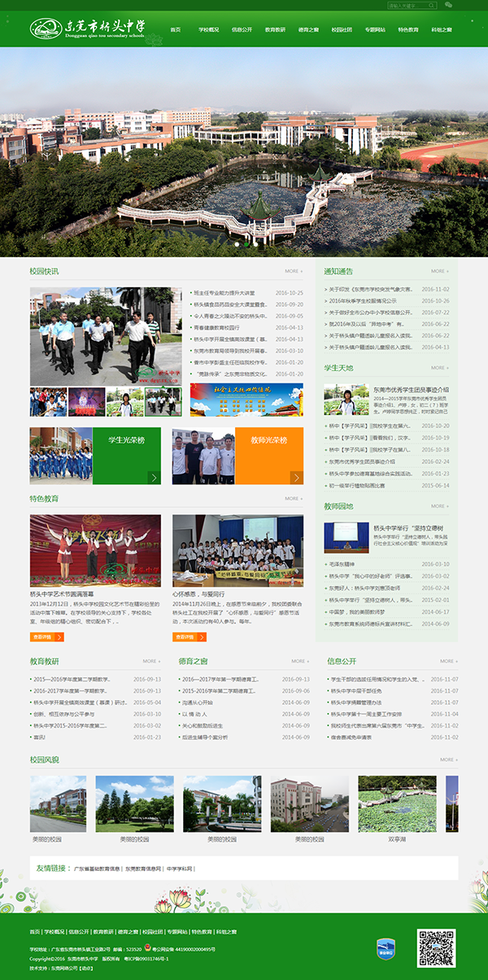Click the blue police badge icon in the footer
This screenshot has width=488, height=980.
pos(386,947)
